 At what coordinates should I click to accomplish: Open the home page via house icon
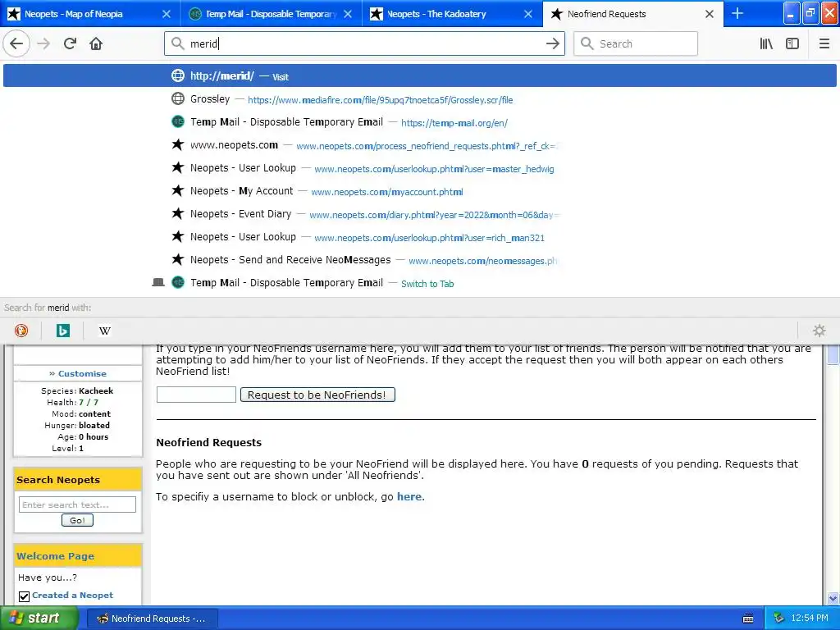(x=96, y=43)
